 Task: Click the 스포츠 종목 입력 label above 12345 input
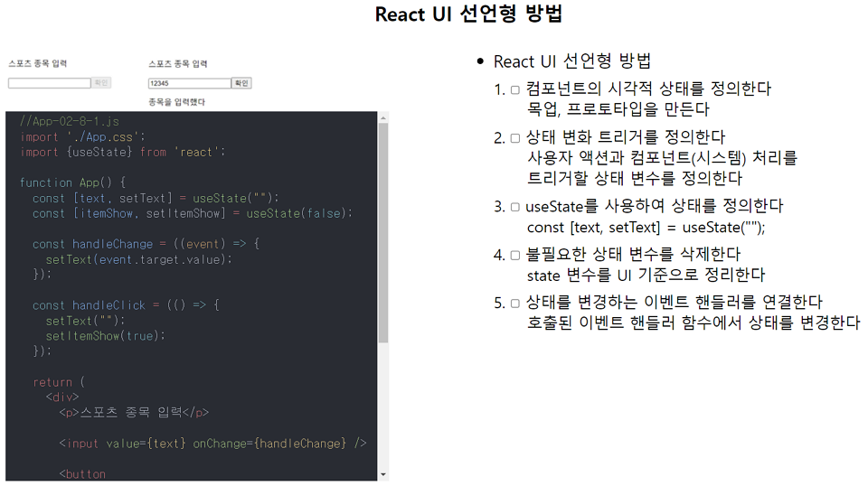pyautogui.click(x=178, y=63)
